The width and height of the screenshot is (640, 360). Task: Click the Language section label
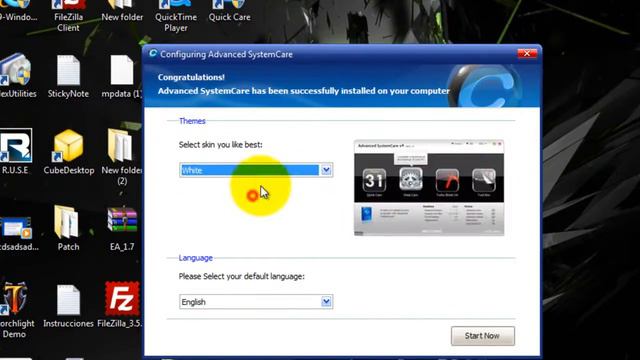coord(196,258)
